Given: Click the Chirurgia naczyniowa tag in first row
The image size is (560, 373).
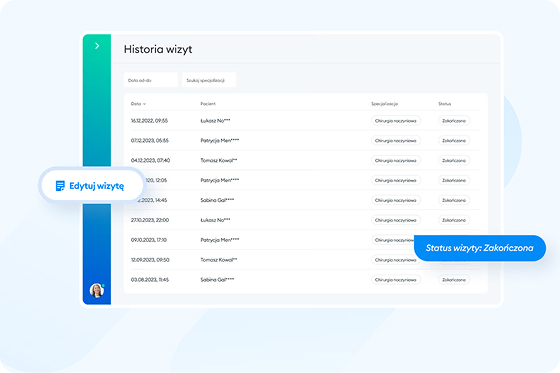Looking at the screenshot, I should [x=396, y=121].
